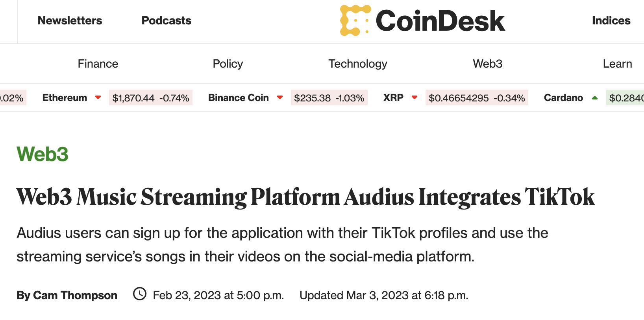
Task: Open the Policy navigation tab
Action: (228, 63)
